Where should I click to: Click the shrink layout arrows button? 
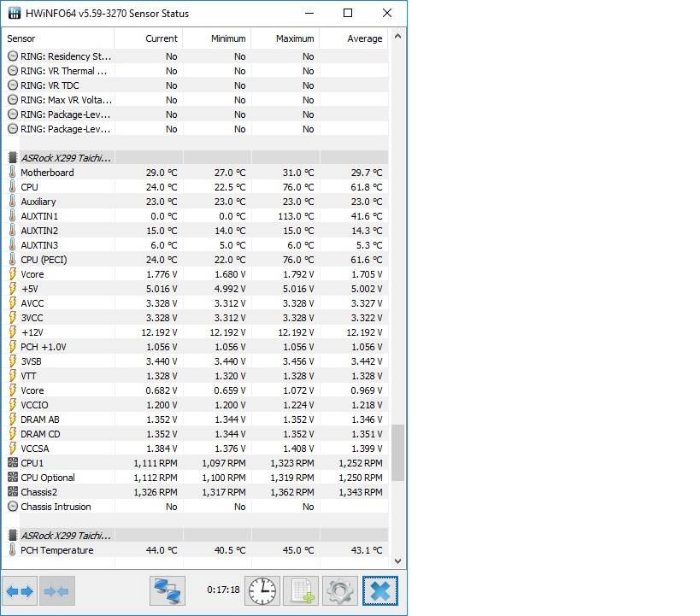56,591
